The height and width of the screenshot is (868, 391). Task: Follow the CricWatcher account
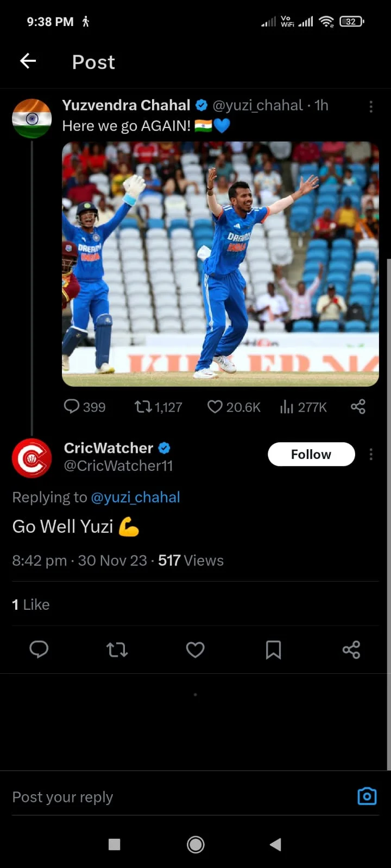coord(311,454)
